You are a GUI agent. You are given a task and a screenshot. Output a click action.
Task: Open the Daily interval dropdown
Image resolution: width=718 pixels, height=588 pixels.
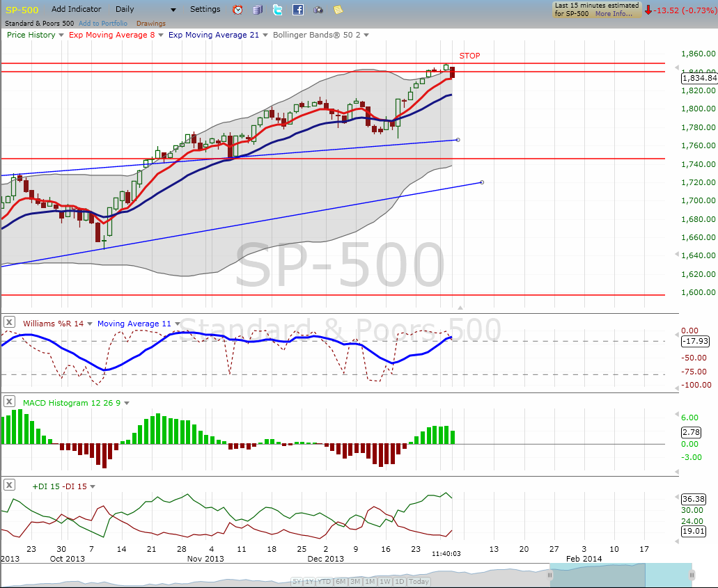[173, 10]
